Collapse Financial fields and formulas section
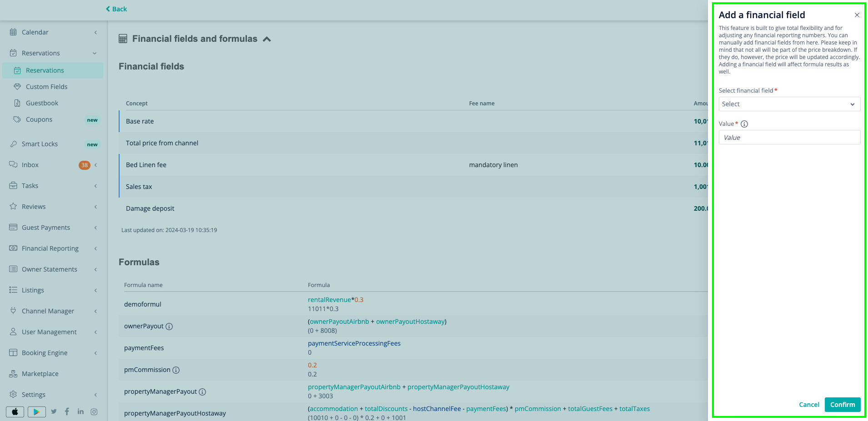 pos(267,40)
